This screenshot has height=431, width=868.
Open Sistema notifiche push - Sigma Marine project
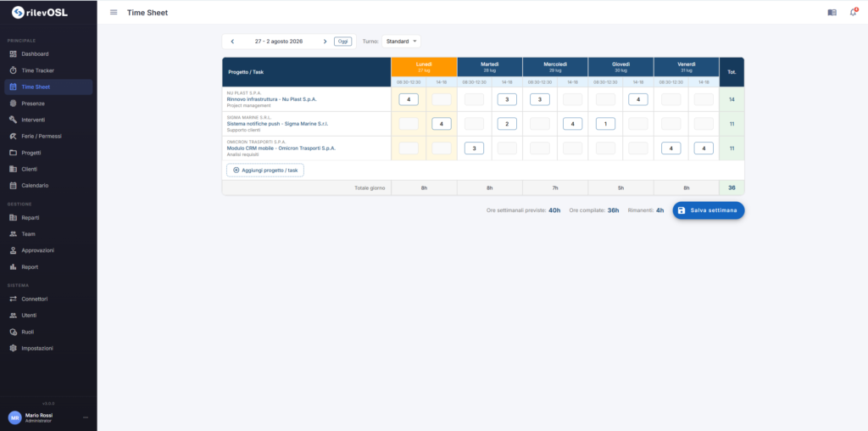pos(277,124)
